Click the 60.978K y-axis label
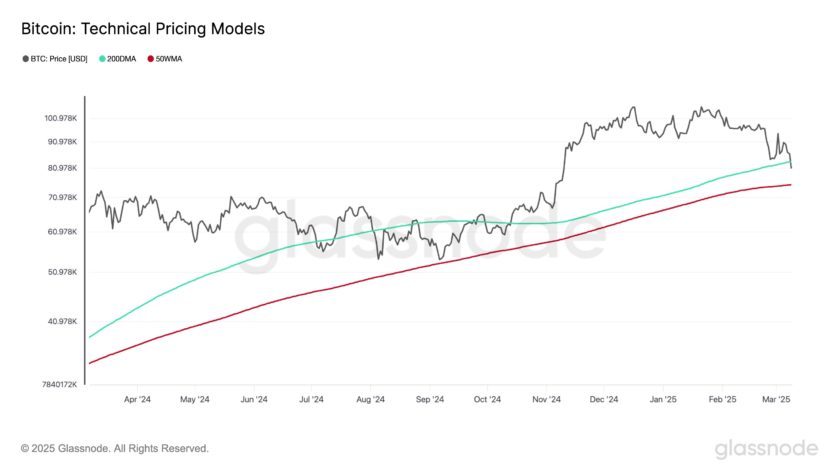This screenshot has width=840, height=473. [62, 232]
